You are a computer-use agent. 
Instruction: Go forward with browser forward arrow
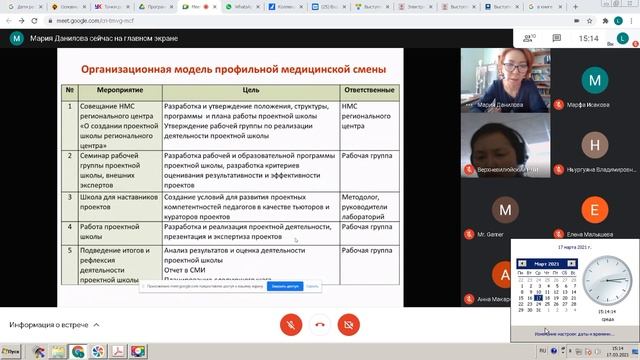click(x=22, y=20)
